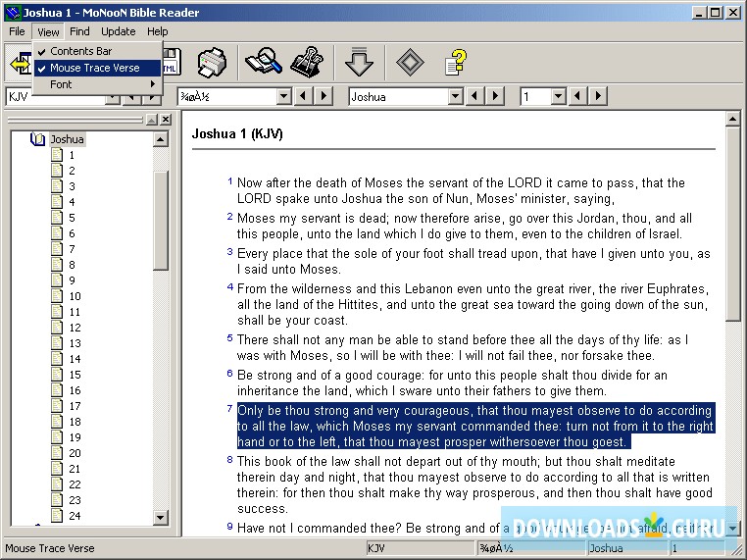Maximize the Bible Reader window
Viewport: 747px width, 560px height.
click(x=715, y=13)
